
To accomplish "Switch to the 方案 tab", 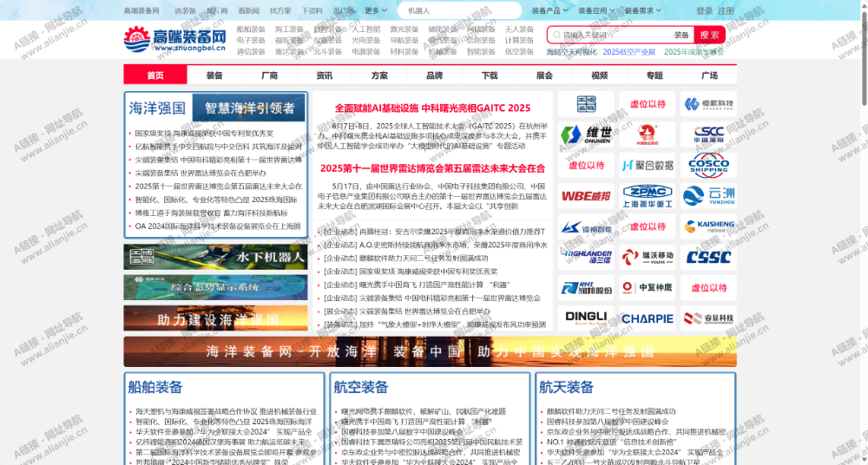I will coord(380,75).
